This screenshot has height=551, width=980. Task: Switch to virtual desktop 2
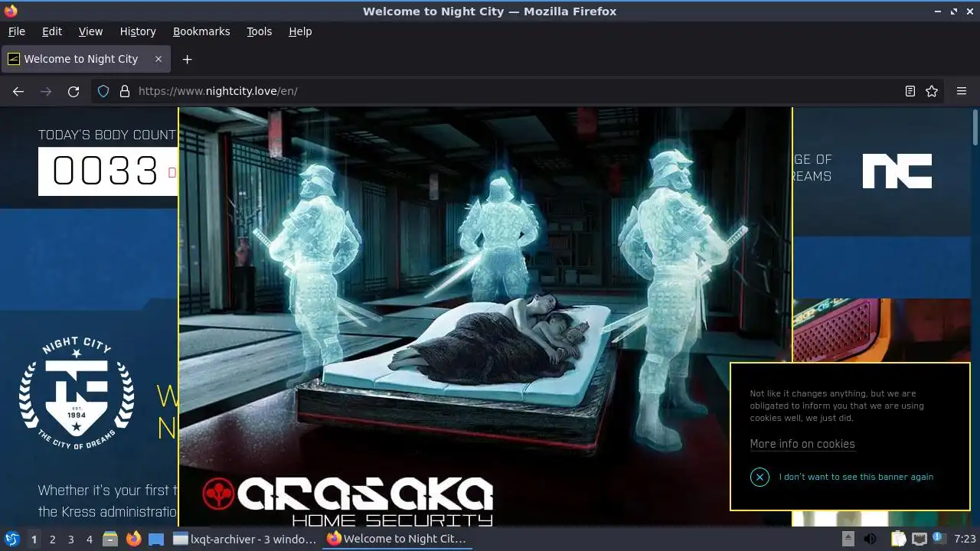(52, 539)
